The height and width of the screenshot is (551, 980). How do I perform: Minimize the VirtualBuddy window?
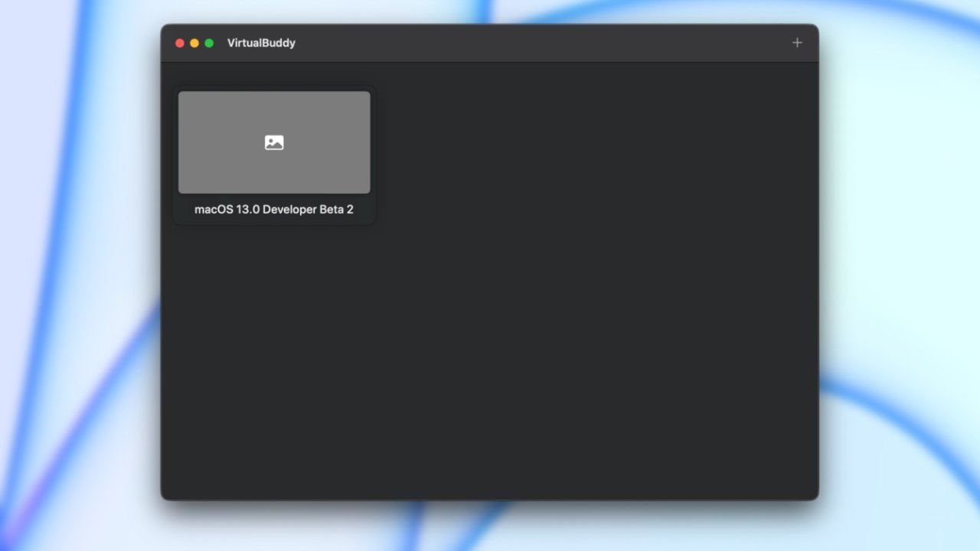coord(194,43)
